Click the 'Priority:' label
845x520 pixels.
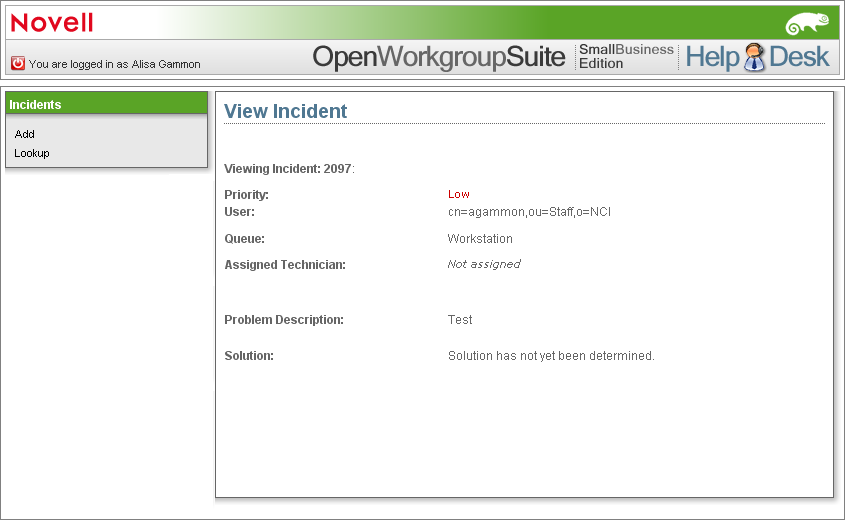click(246, 195)
